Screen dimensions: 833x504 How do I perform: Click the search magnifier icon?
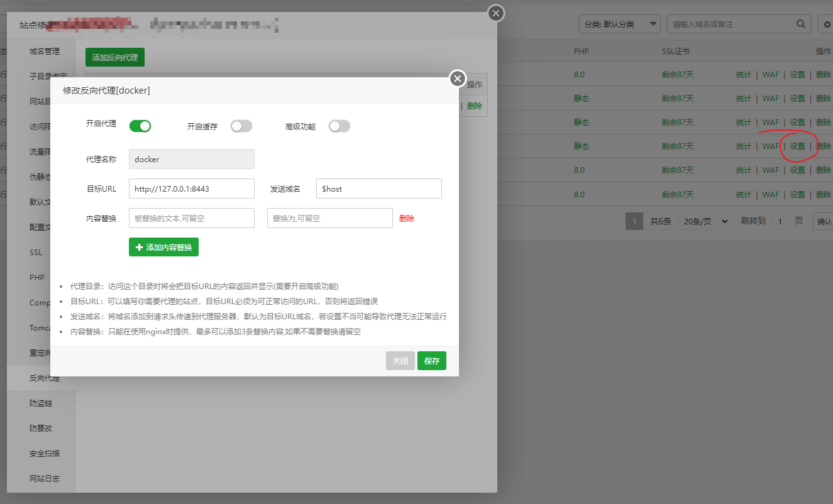coord(800,23)
